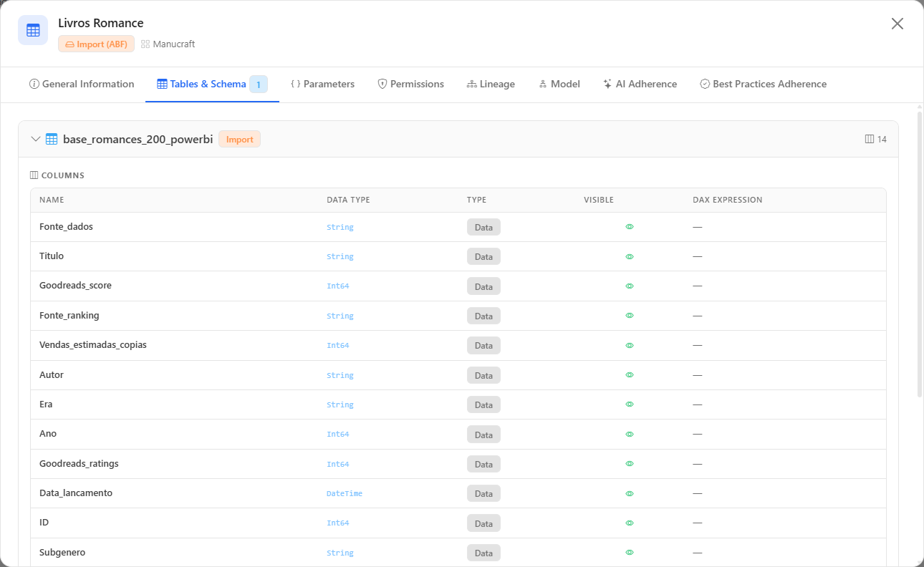Toggle visibility eye for Fonte_dados column

click(x=630, y=227)
